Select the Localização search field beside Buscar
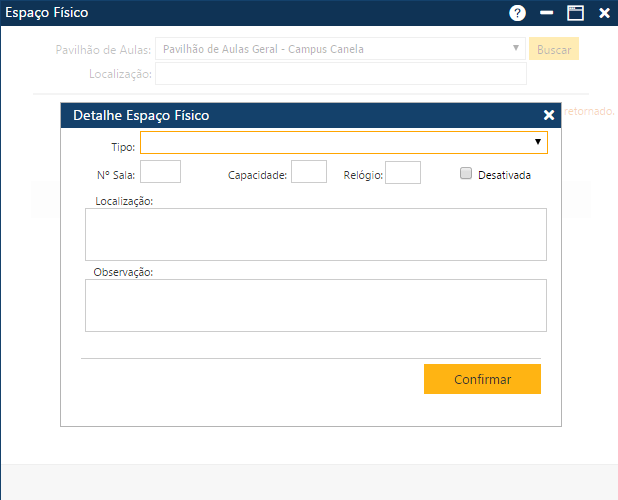This screenshot has height=500, width=618. [340, 74]
